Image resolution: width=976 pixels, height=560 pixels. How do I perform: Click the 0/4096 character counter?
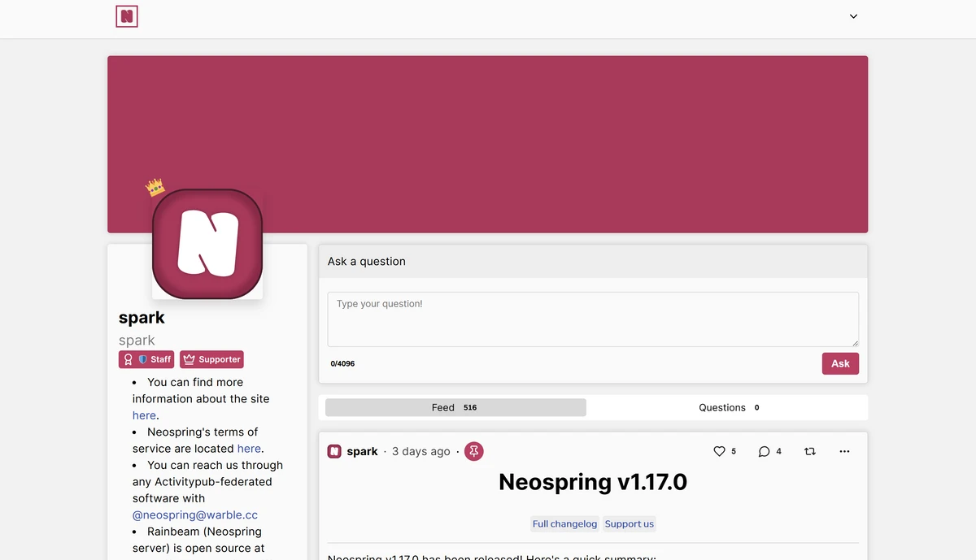tap(342, 363)
